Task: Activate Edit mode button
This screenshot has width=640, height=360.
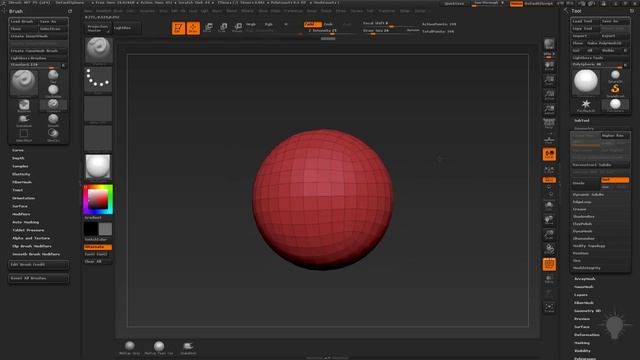Action: [x=178, y=28]
